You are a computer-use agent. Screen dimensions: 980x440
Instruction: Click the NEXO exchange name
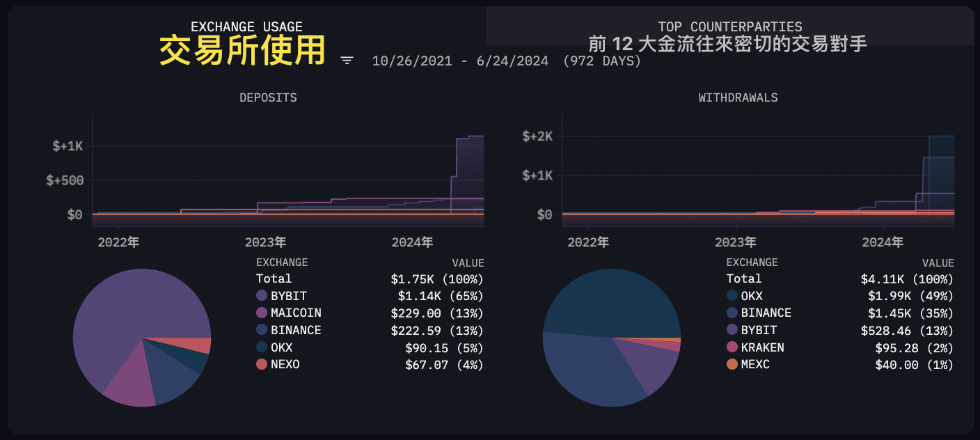[x=285, y=364]
